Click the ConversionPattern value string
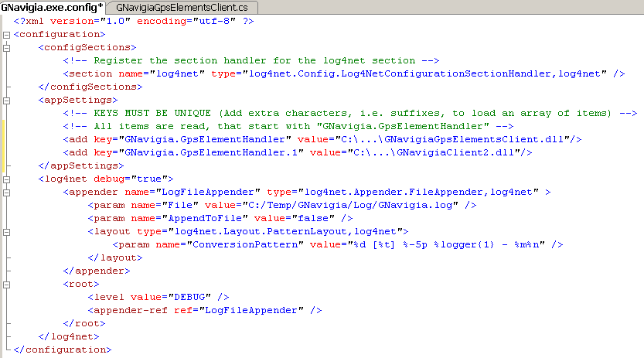644x358 pixels. click(x=446, y=244)
